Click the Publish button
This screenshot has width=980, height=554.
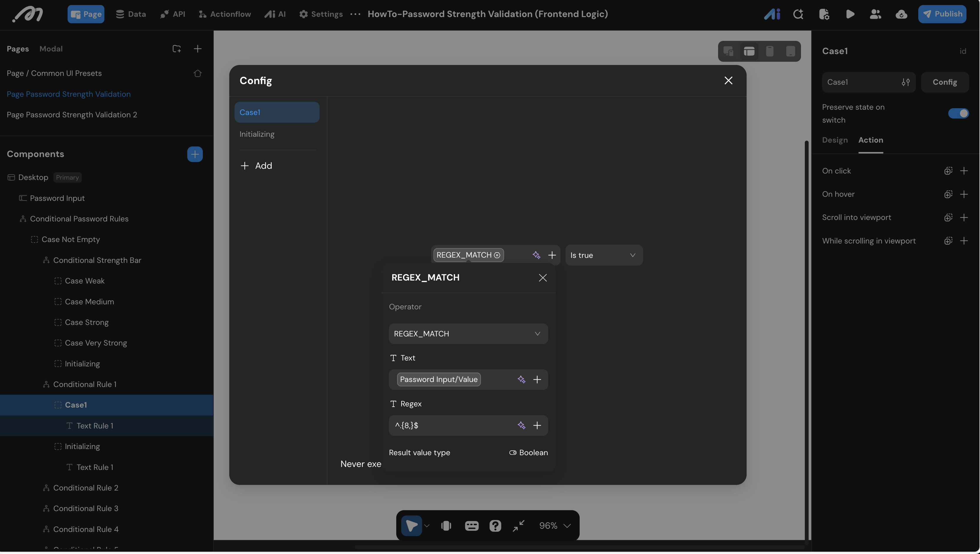coord(941,14)
